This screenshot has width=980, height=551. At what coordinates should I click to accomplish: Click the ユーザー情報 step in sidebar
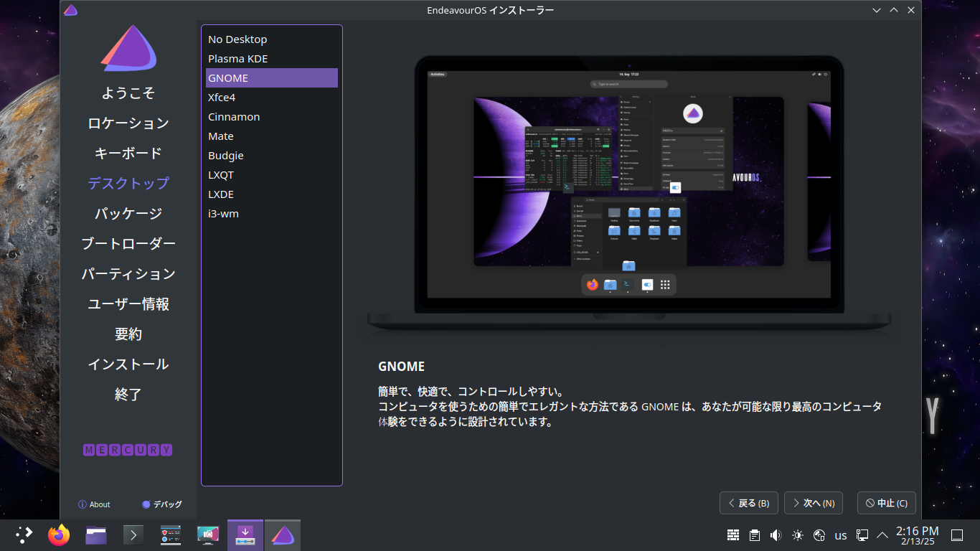(128, 304)
